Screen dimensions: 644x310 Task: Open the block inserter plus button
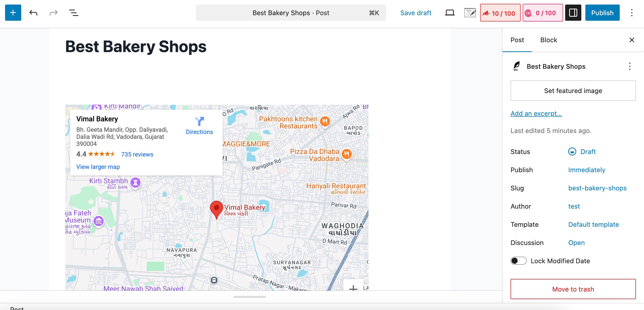coord(13,13)
